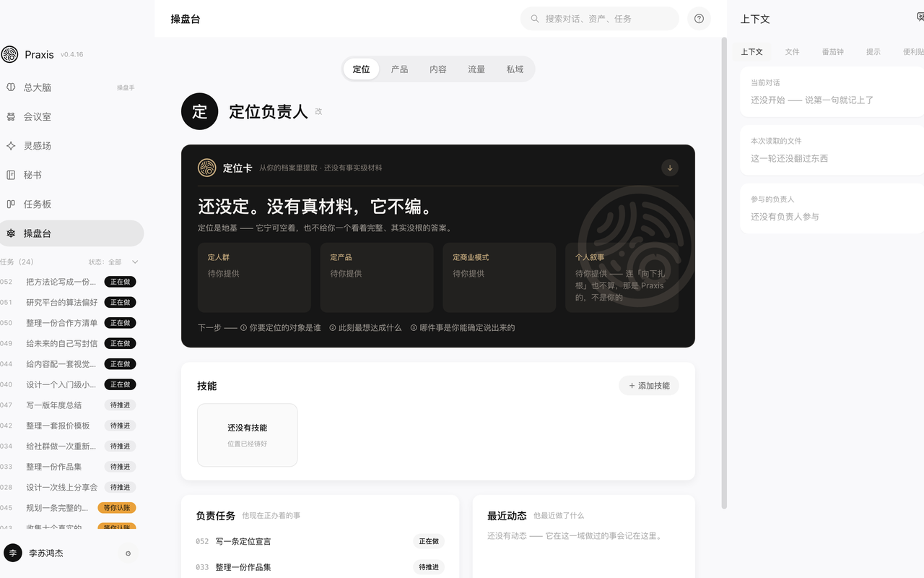Focus the 搜索对话、资产、任务 search field
Viewport: 924px width, 578px height.
[x=599, y=19]
